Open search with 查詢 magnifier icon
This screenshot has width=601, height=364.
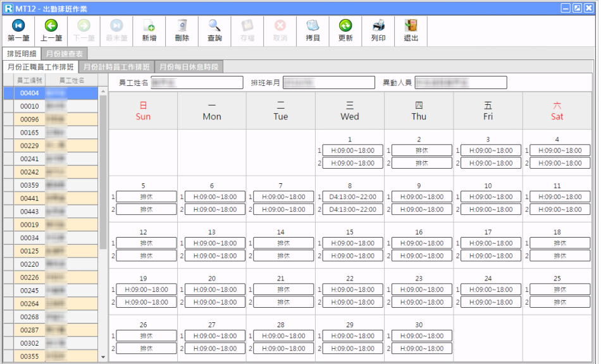click(214, 26)
